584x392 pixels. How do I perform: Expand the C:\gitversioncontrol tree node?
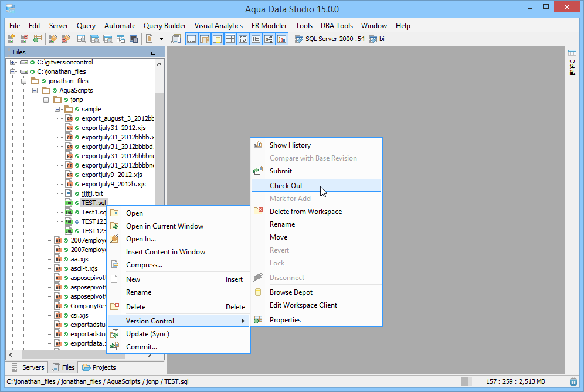tap(11, 62)
